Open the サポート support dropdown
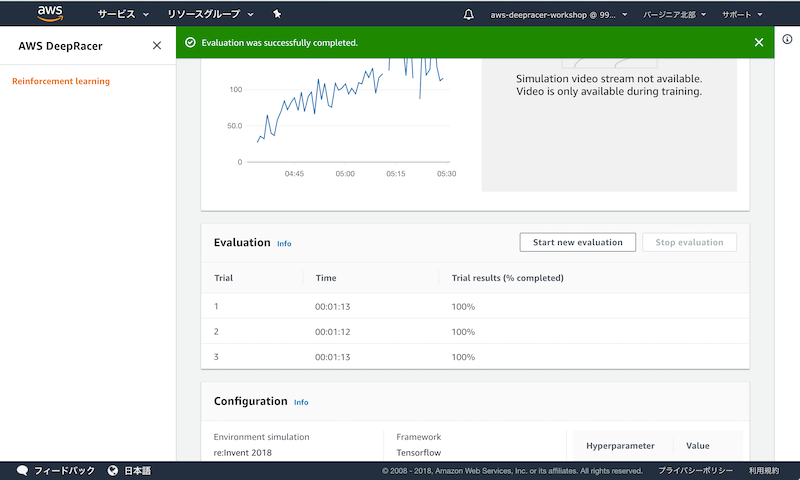This screenshot has height=480, width=800. (x=742, y=15)
